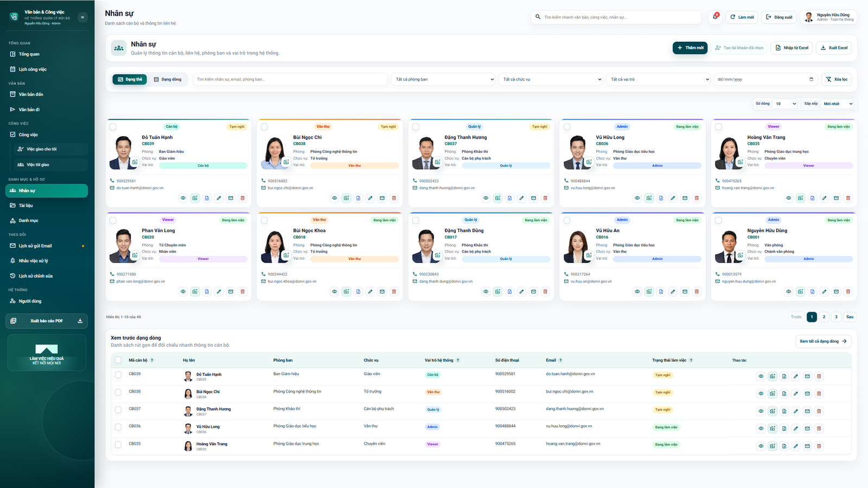Clear filters with the 'Xóa lọc' button
Screen dimensions: 868x488
point(837,79)
